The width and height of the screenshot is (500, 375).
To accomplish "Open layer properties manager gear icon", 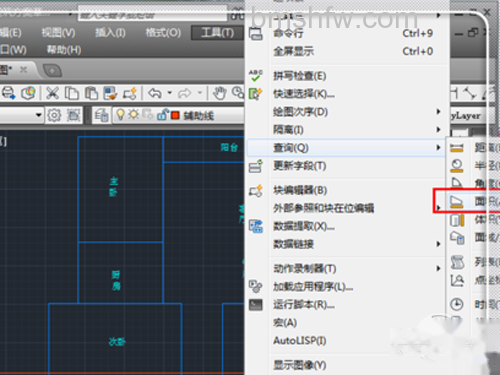I will (54, 115).
